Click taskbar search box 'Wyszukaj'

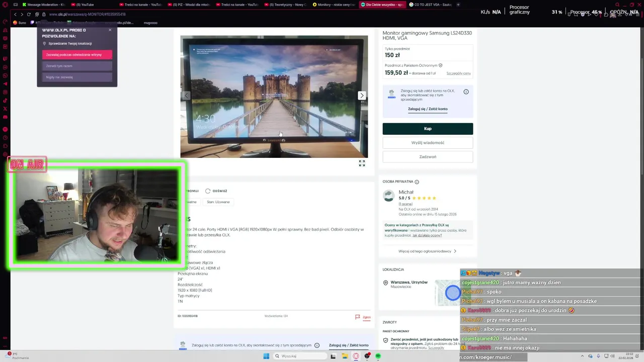click(300, 356)
